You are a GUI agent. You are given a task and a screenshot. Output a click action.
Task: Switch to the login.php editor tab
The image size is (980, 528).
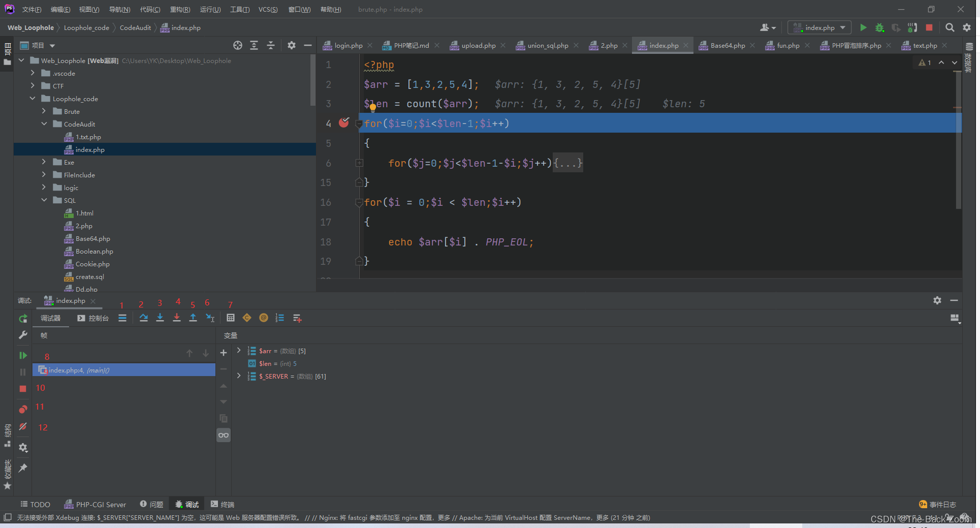tap(348, 46)
